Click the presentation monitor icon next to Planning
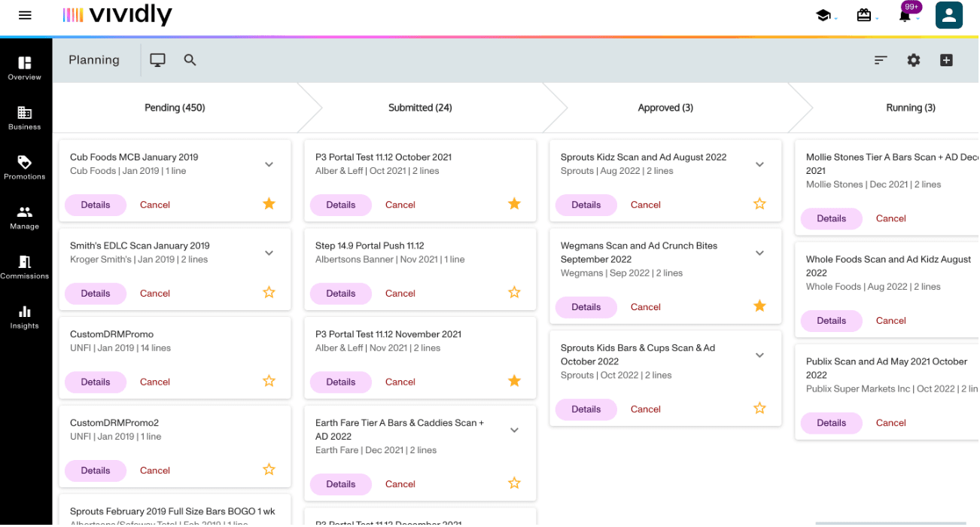Image resolution: width=980 pixels, height=527 pixels. 157,59
